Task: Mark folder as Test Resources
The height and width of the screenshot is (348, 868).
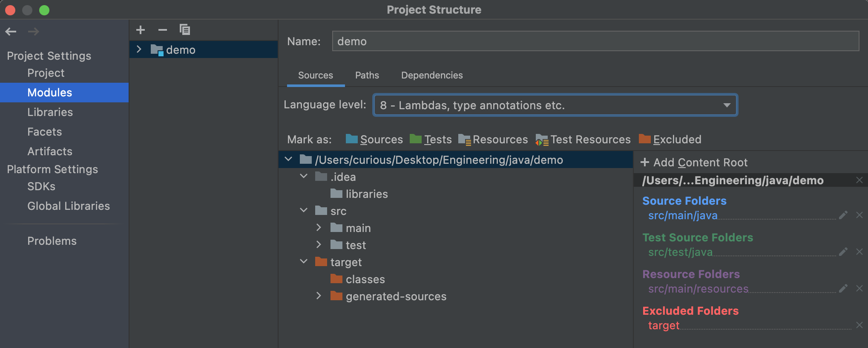Action: [x=583, y=139]
